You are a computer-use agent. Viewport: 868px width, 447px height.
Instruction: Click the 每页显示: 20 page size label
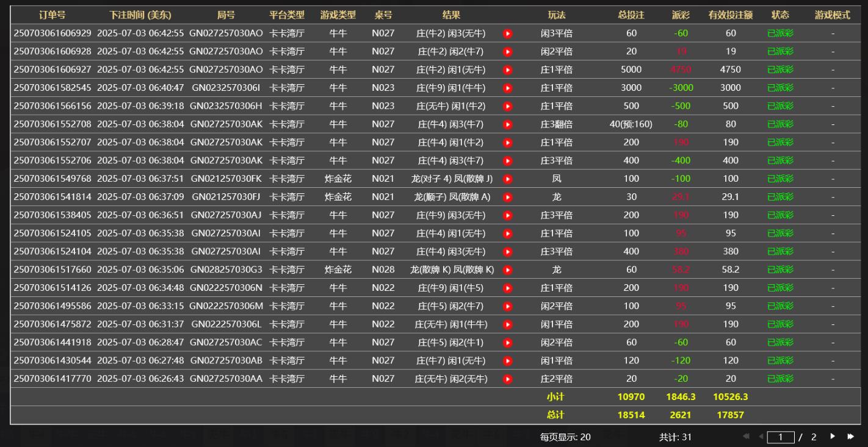565,437
